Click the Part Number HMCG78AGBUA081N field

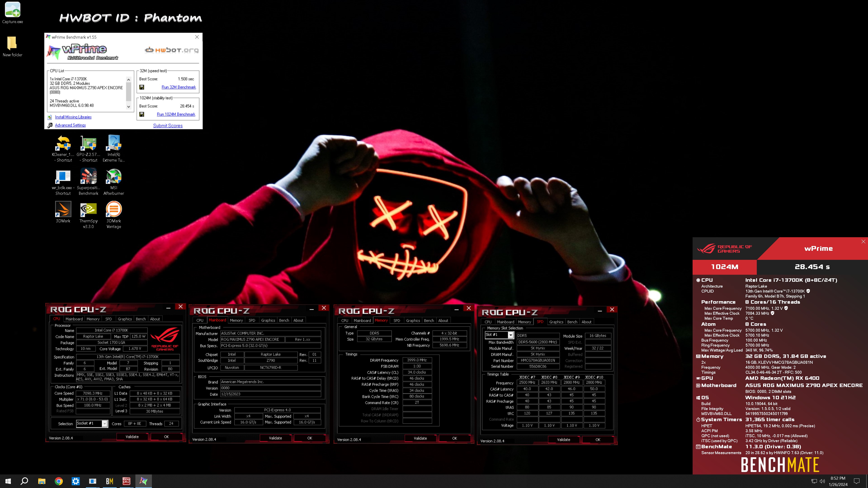click(x=538, y=360)
